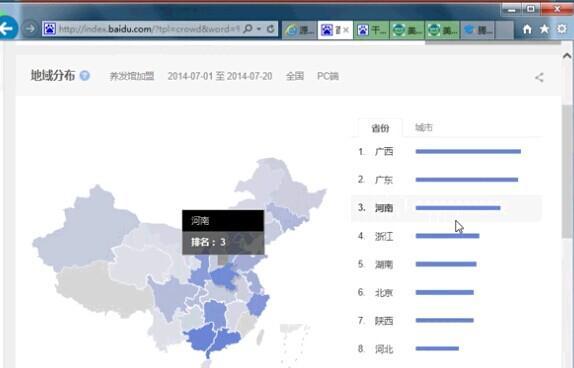Select the 城市 tab

tap(424, 127)
